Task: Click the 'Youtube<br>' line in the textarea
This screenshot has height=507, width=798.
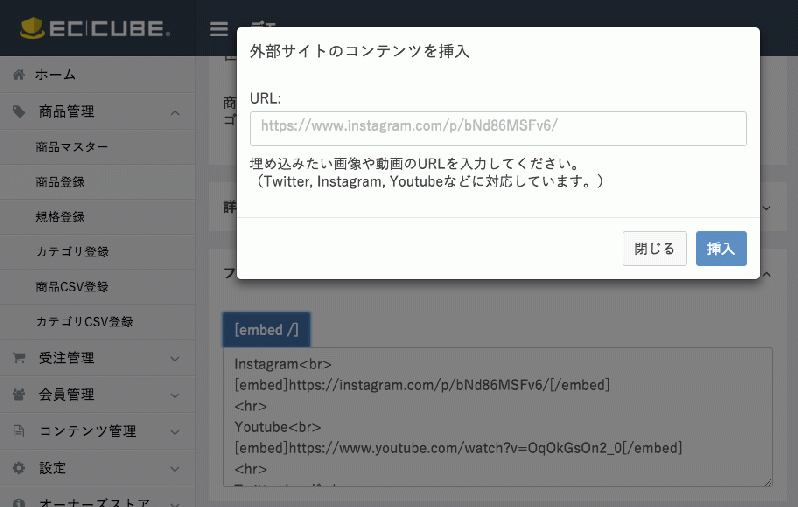Action: [278, 427]
